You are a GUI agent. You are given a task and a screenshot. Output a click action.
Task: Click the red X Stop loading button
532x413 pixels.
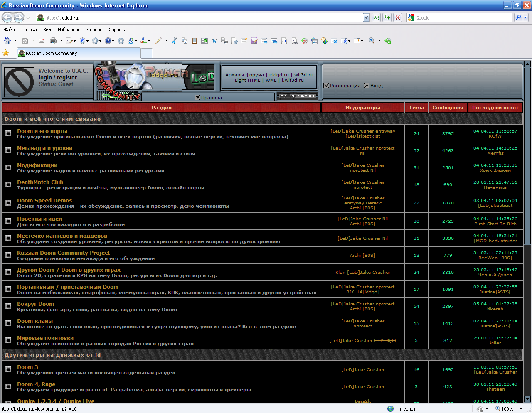coord(398,17)
